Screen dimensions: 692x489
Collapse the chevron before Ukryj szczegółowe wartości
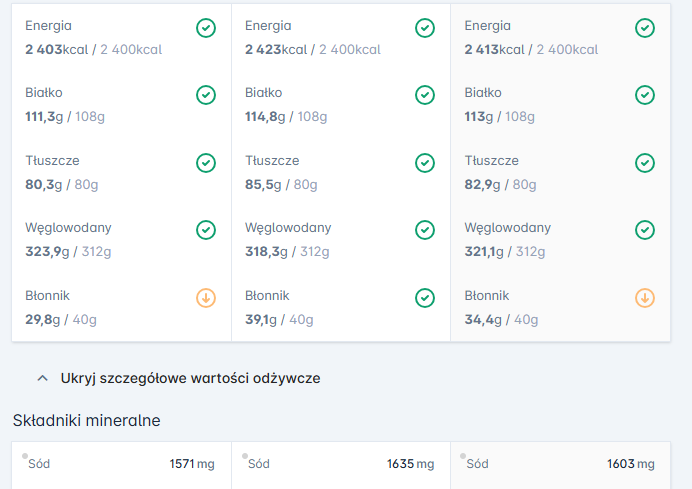(42, 379)
